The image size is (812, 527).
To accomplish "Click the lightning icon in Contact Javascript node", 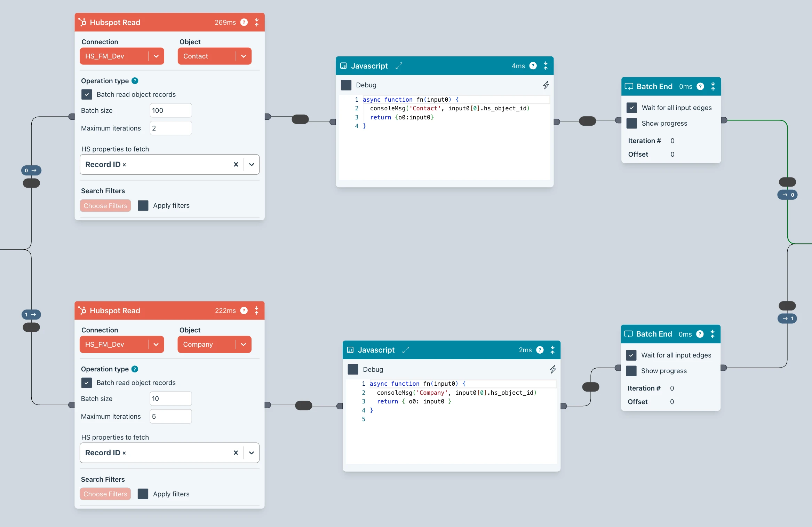I will coord(546,85).
